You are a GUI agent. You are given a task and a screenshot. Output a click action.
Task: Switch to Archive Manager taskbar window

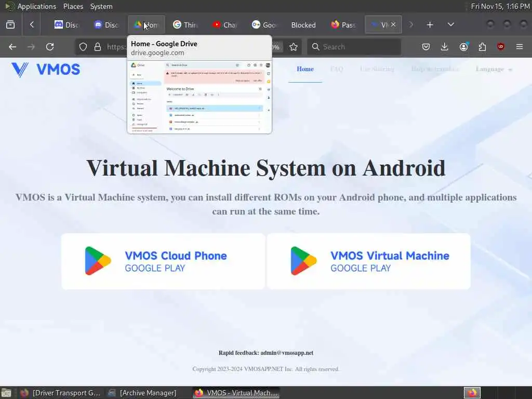point(142,393)
